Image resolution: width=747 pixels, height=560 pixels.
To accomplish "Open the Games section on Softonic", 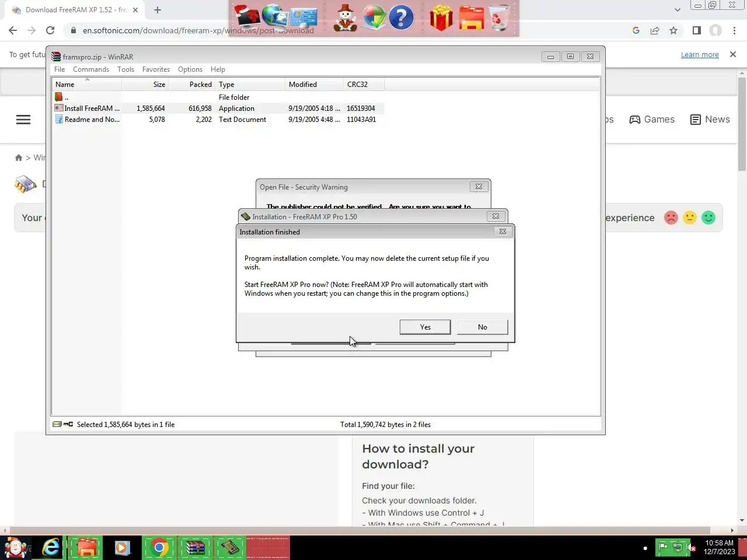I will point(652,120).
